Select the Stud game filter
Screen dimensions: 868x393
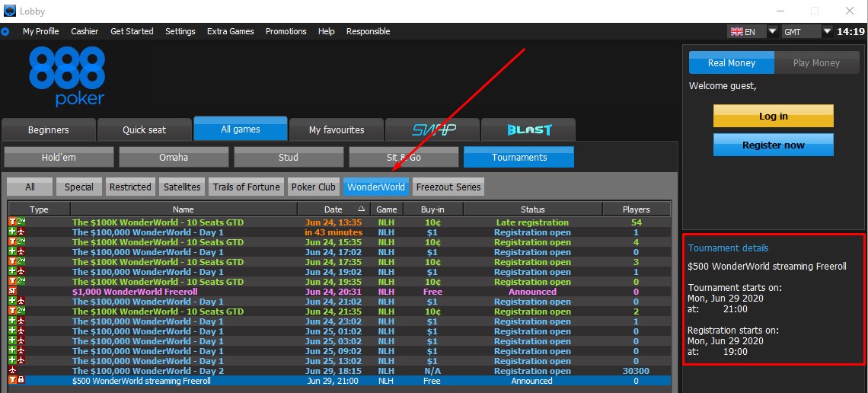pos(289,157)
